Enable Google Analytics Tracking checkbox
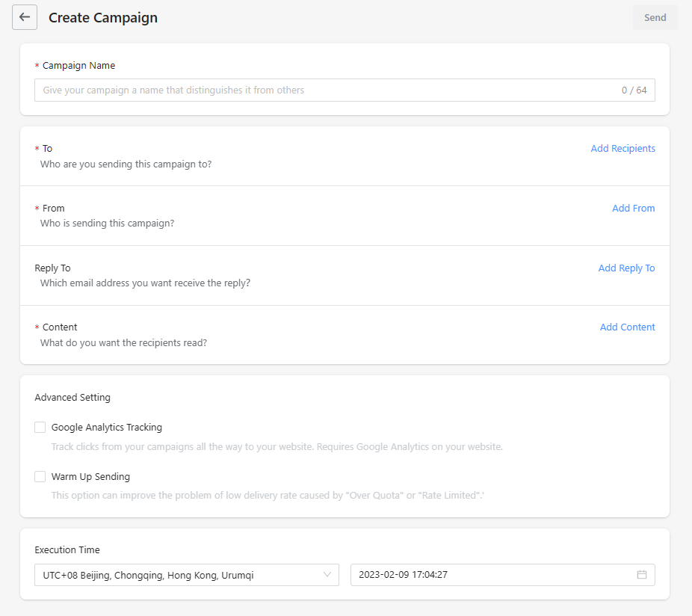 point(40,427)
